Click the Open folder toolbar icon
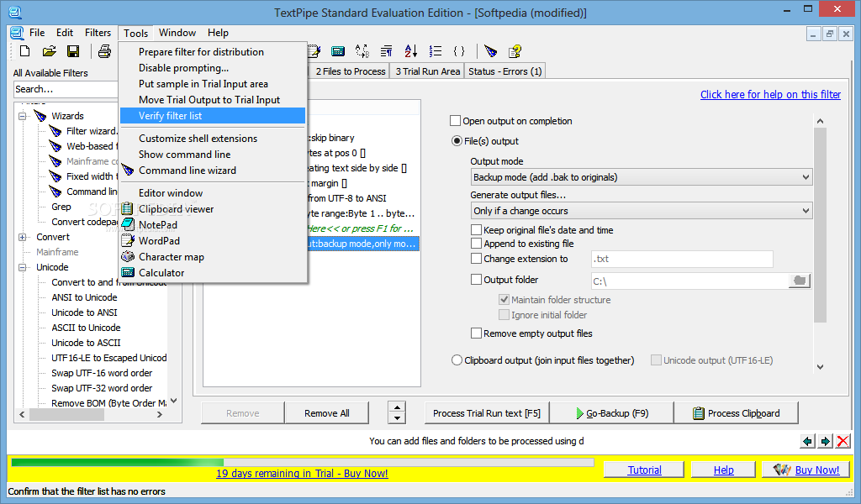 [50, 51]
